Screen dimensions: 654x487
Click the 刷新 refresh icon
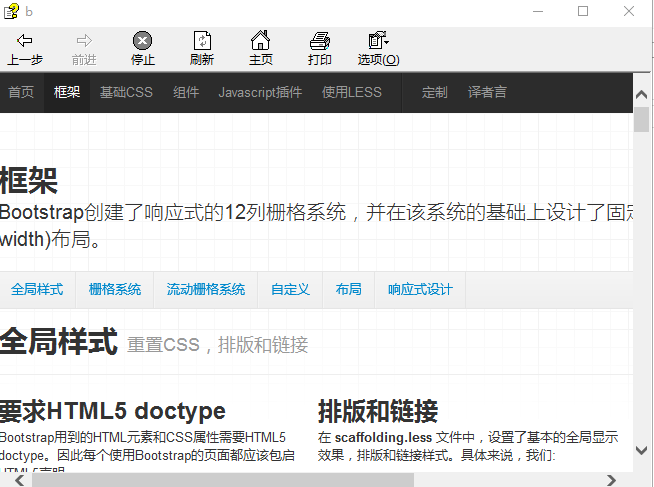coord(201,41)
